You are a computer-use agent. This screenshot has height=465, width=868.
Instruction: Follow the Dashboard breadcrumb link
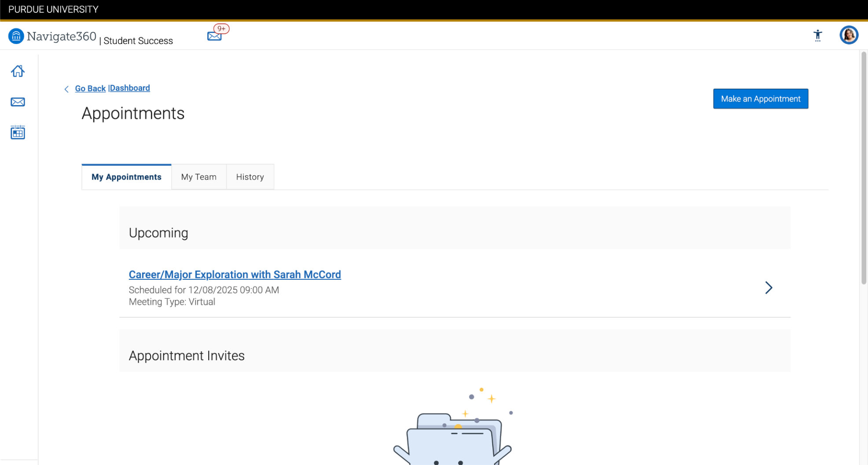[130, 88]
